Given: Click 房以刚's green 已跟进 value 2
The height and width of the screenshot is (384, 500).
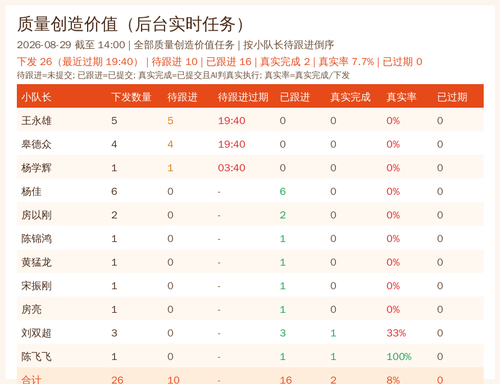Looking at the screenshot, I should [x=283, y=215].
